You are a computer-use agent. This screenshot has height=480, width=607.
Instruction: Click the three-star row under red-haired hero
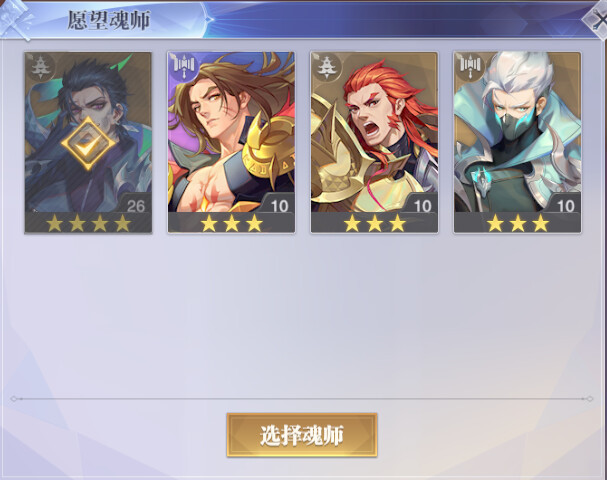[374, 223]
